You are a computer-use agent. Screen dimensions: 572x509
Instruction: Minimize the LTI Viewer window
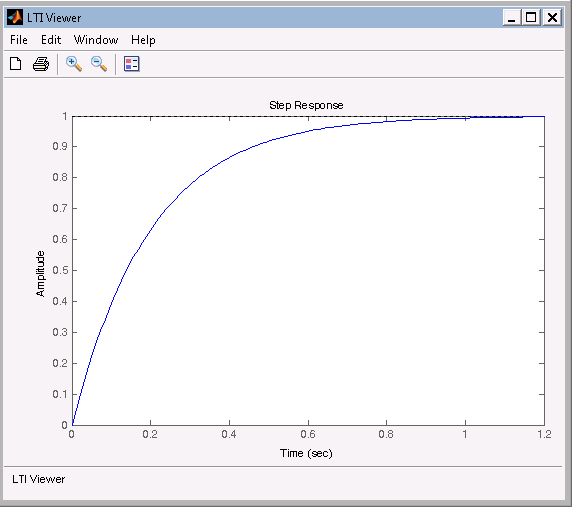512,17
